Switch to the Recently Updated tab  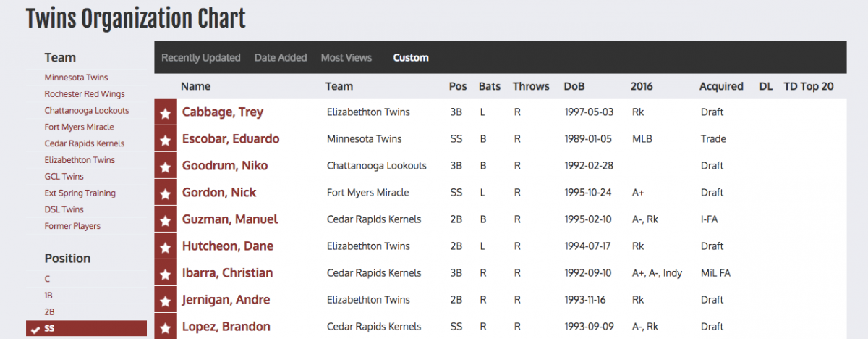(200, 58)
